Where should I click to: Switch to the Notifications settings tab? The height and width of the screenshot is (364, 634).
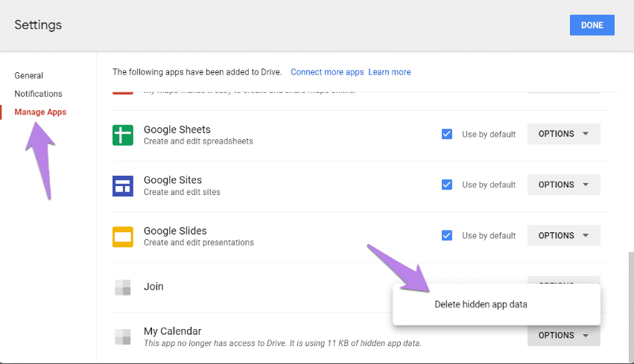click(39, 94)
